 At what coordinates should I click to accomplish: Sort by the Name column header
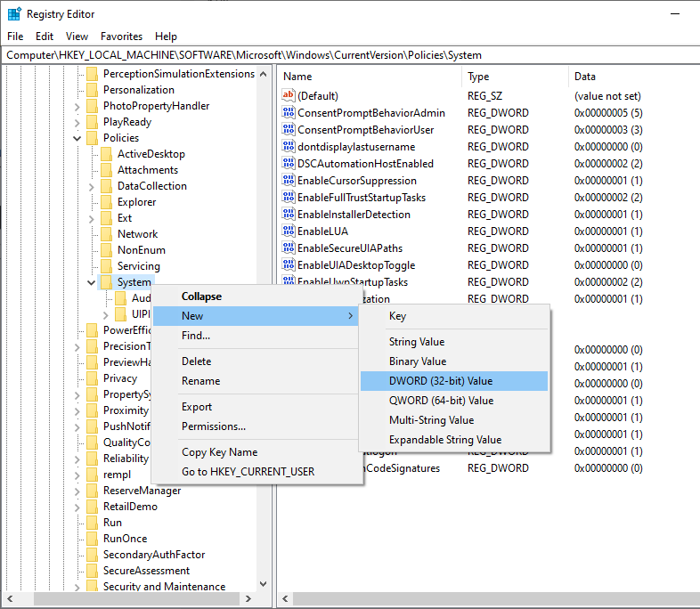click(297, 77)
